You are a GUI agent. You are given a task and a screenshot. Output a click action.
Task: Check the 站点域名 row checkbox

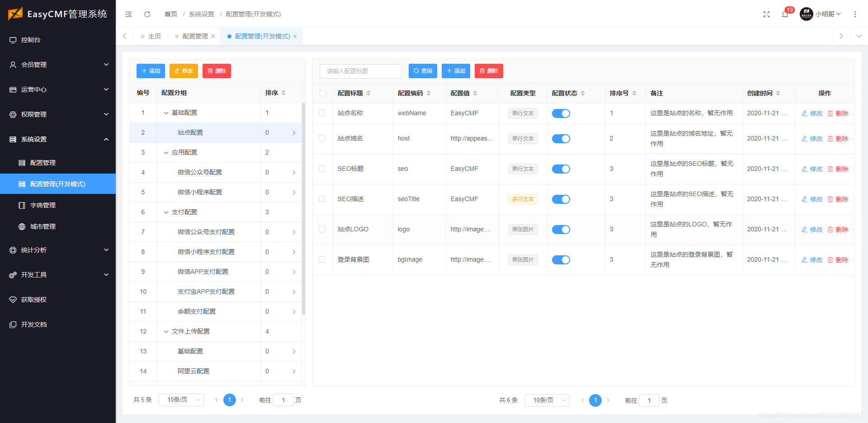pos(322,138)
